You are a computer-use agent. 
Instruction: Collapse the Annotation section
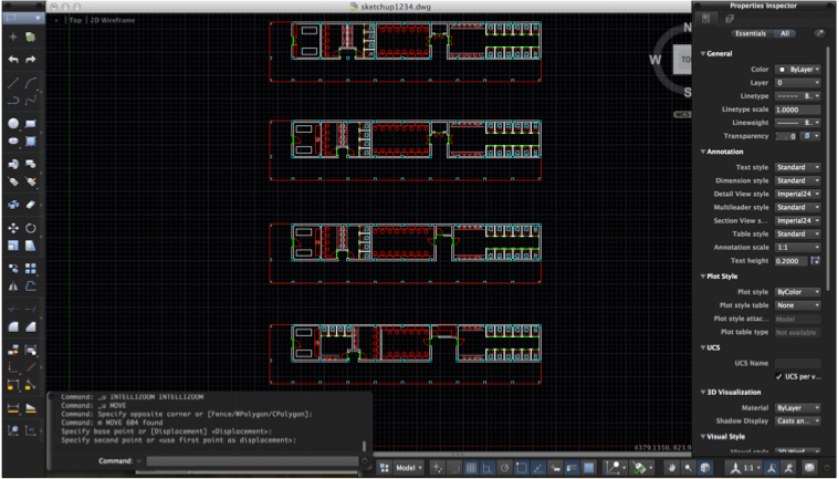(703, 151)
